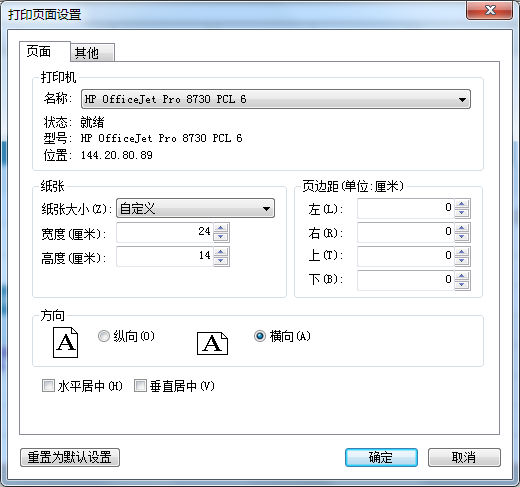Screen dimensions: 520x487
Task: Increase top margin with up arrow
Action: pyautogui.click(x=462, y=252)
